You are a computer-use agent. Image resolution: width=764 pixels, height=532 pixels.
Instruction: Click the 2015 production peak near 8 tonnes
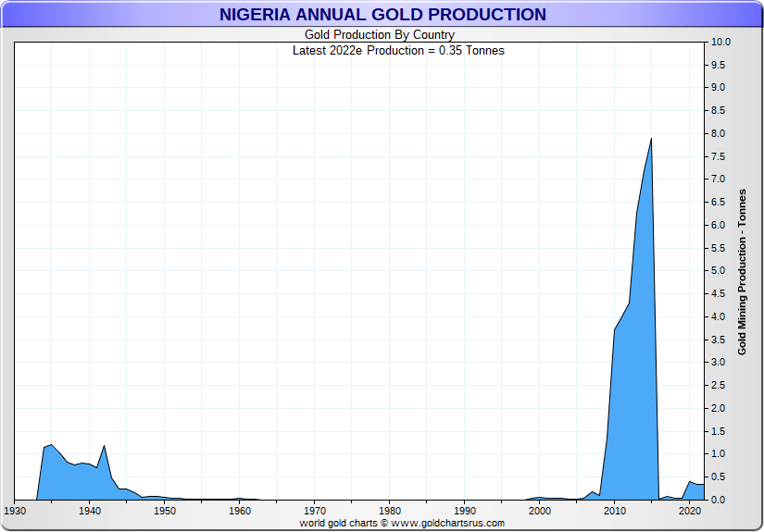[651, 140]
